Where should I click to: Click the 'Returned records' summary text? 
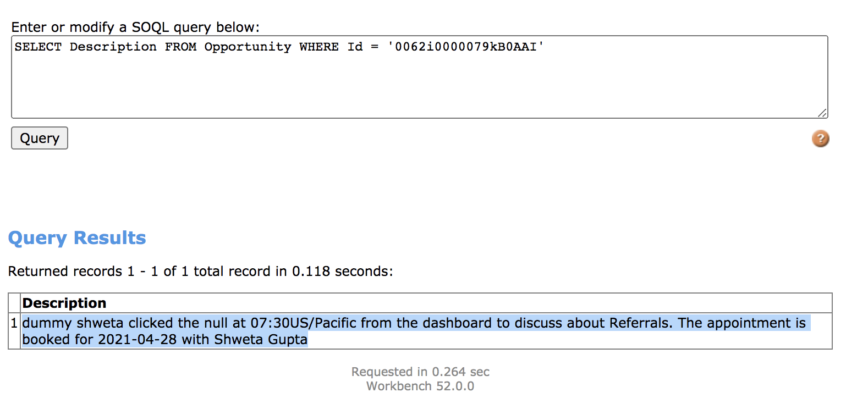[200, 271]
